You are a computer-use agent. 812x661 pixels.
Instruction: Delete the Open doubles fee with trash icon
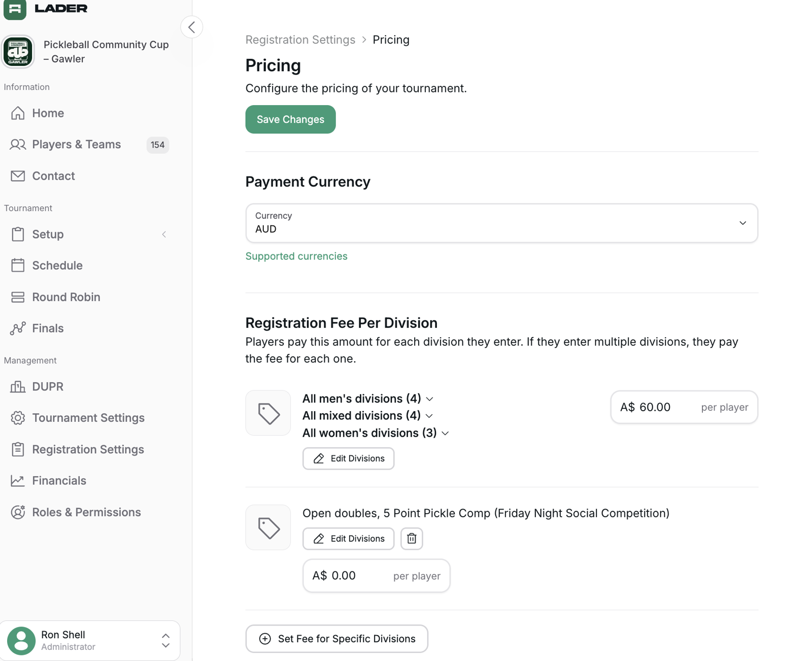click(412, 539)
